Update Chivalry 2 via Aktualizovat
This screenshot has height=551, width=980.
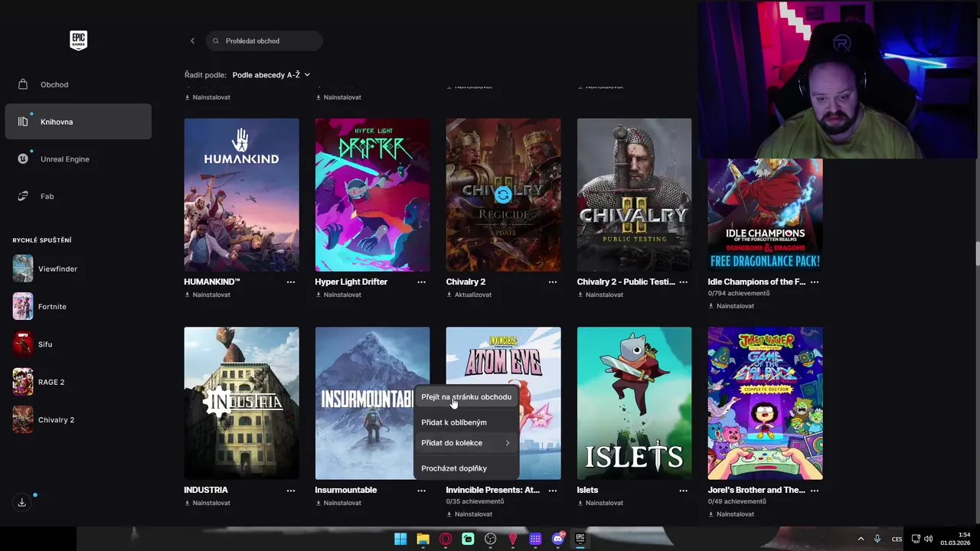(469, 295)
